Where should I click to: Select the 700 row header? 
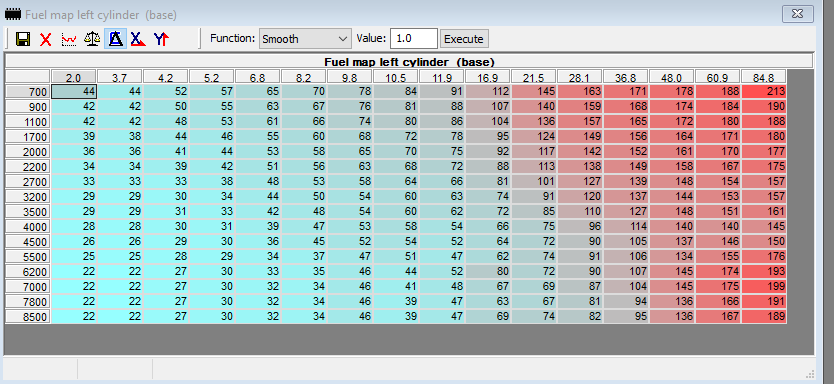point(28,92)
